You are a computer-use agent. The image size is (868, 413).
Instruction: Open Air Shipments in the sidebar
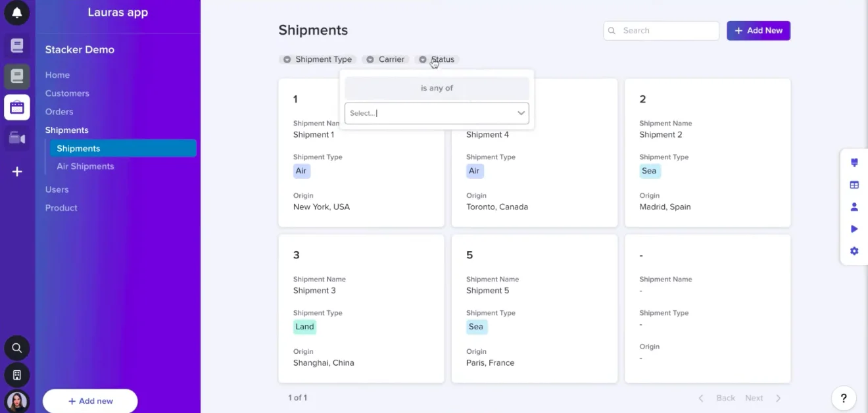coord(85,166)
